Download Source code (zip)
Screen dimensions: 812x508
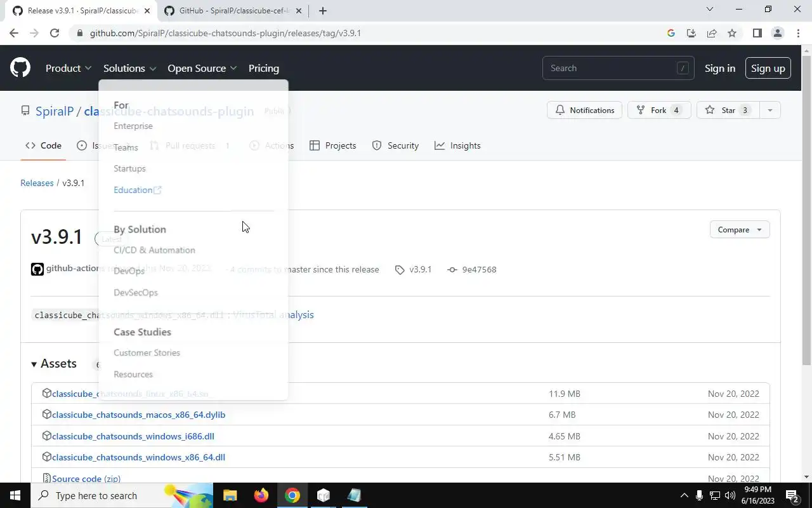(86, 479)
